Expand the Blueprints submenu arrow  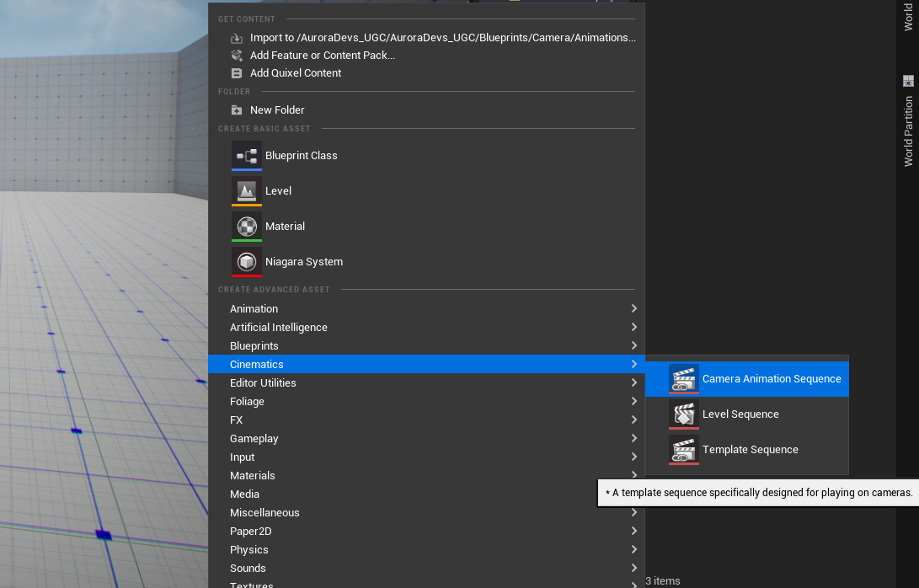(633, 346)
